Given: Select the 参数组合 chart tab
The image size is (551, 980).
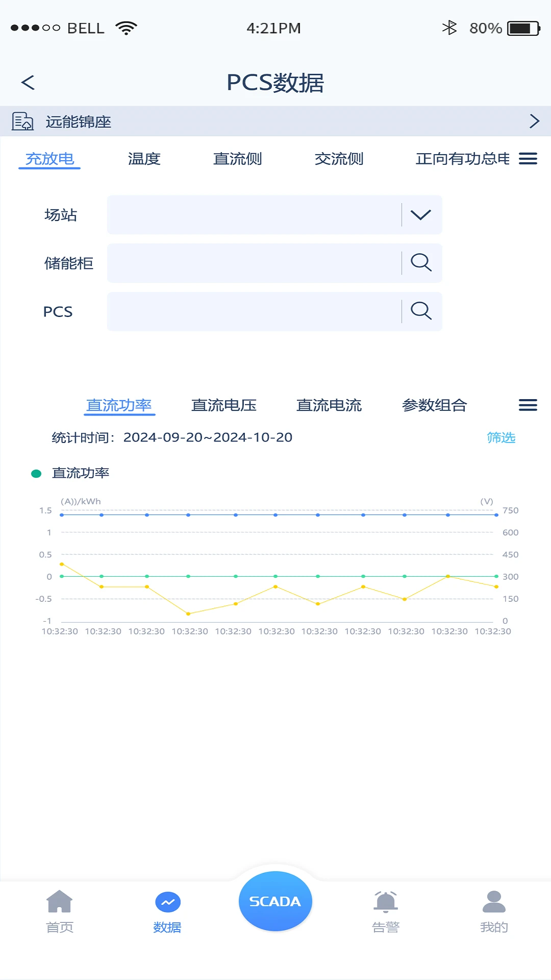Looking at the screenshot, I should (434, 405).
